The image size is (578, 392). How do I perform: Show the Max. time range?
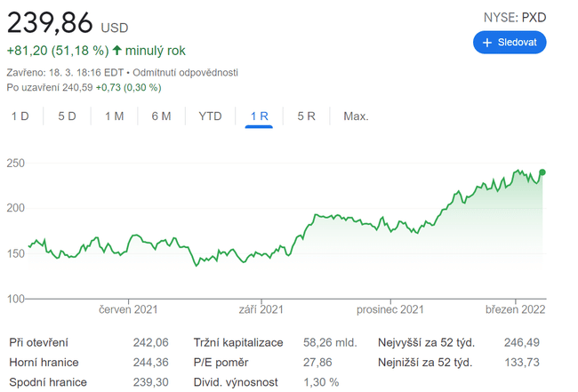[356, 116]
